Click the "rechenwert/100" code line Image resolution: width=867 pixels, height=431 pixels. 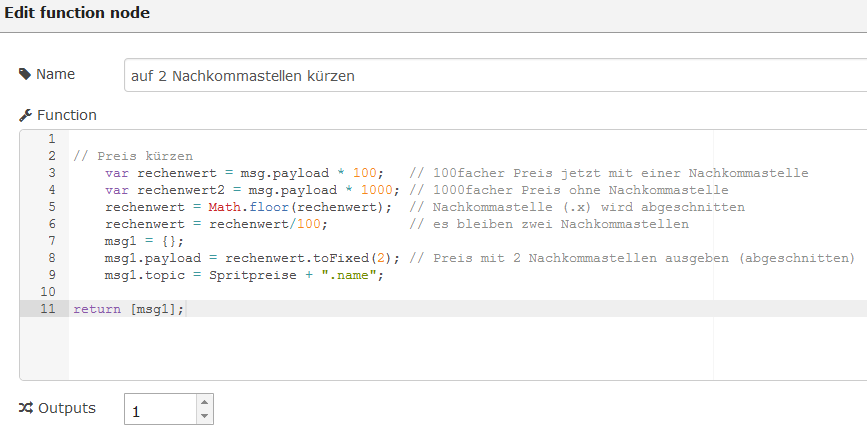pos(216,224)
